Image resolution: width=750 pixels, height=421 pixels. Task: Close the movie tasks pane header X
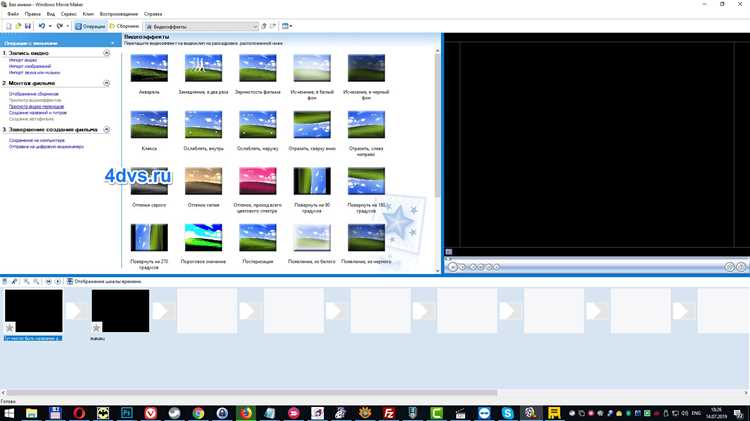[x=113, y=43]
